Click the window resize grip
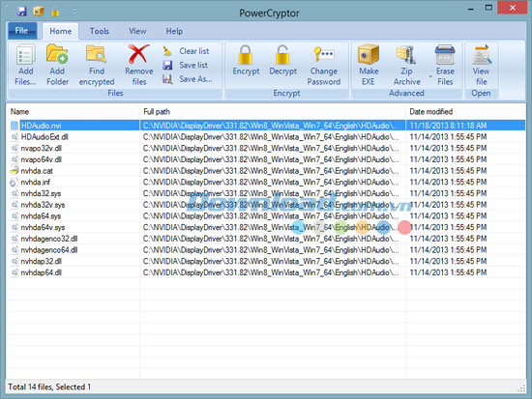 coord(521,388)
